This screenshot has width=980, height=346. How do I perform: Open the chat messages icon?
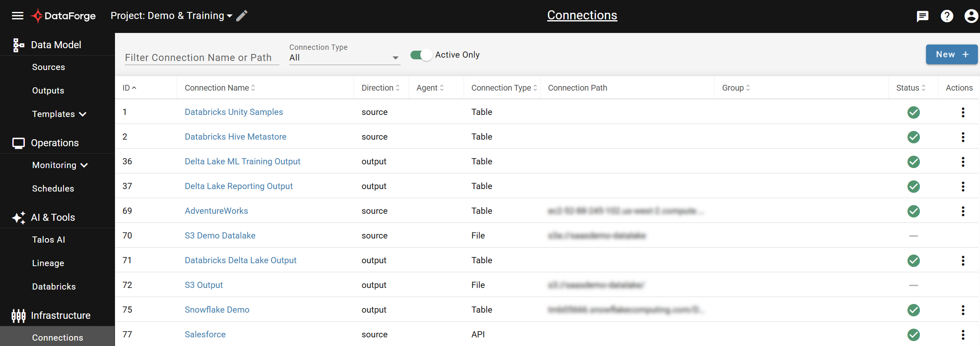(922, 16)
